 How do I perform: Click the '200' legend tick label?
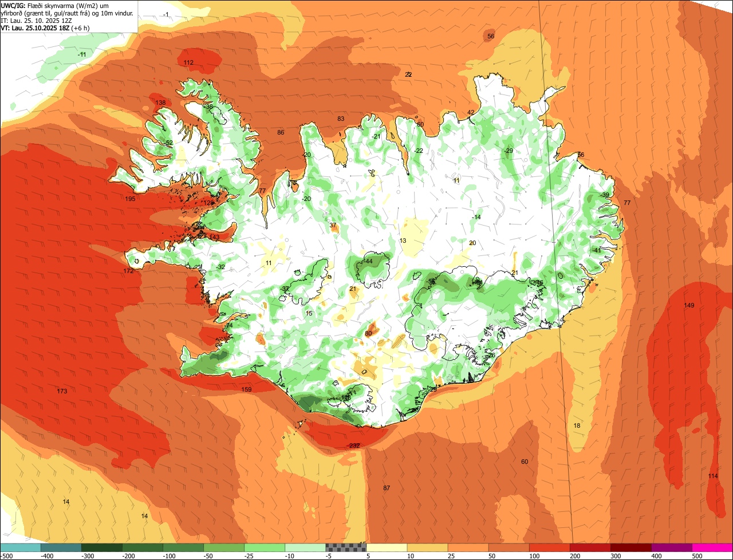tap(575, 556)
